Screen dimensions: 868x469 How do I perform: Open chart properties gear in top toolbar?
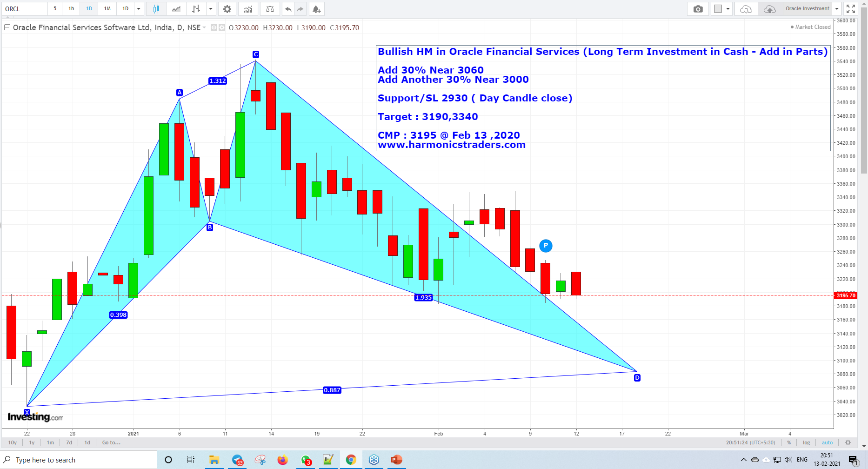[x=227, y=9]
